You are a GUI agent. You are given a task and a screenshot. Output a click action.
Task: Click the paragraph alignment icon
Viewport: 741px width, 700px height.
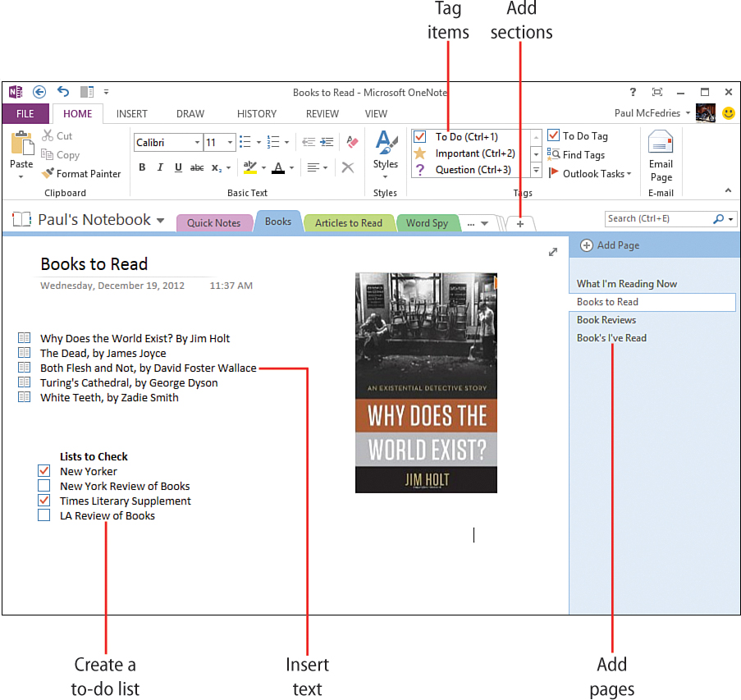coord(313,167)
